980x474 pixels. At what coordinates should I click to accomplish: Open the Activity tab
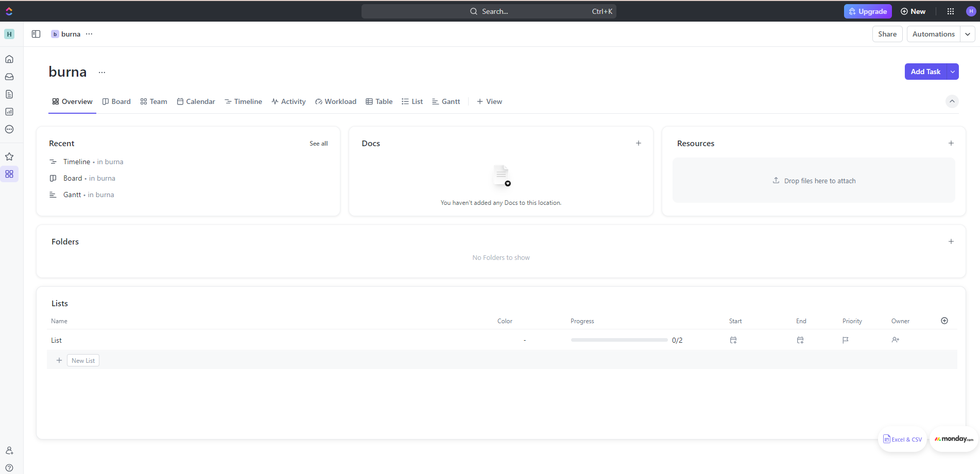[x=288, y=101]
